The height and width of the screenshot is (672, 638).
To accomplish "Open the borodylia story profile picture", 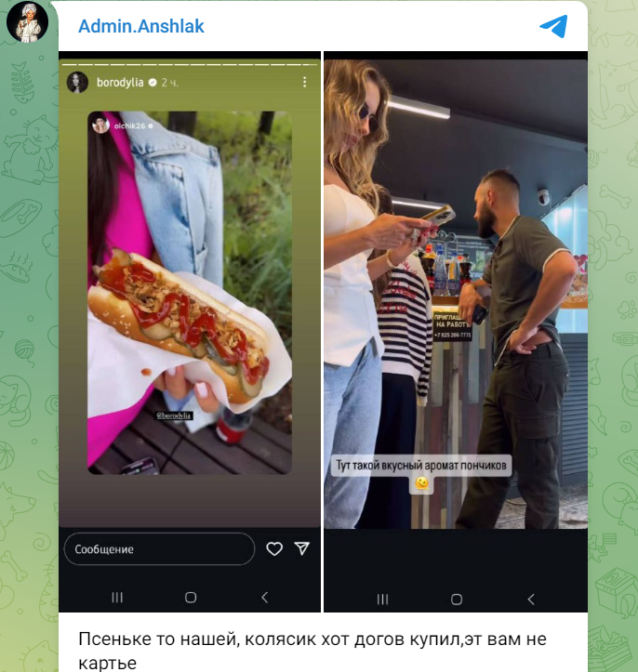I will click(77, 82).
